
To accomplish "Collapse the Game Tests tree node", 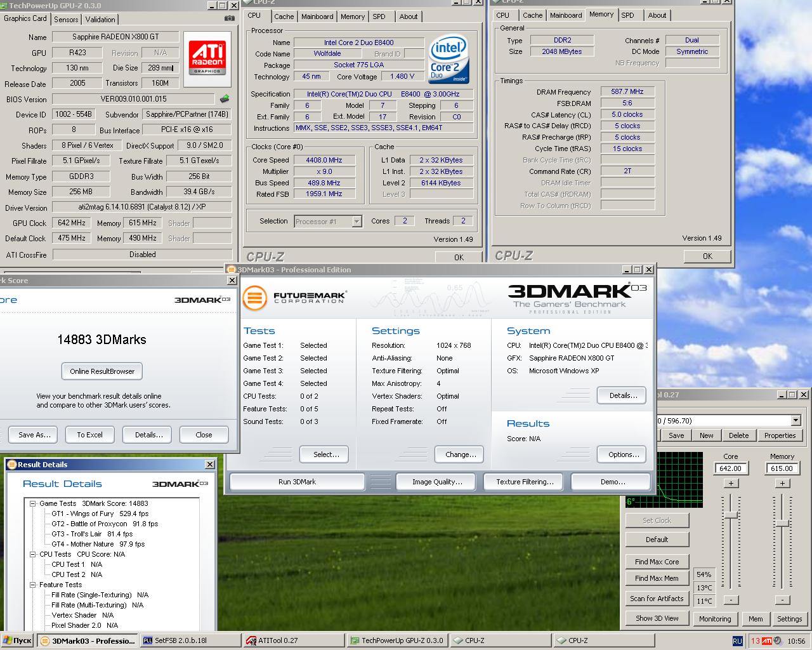I will coord(33,503).
